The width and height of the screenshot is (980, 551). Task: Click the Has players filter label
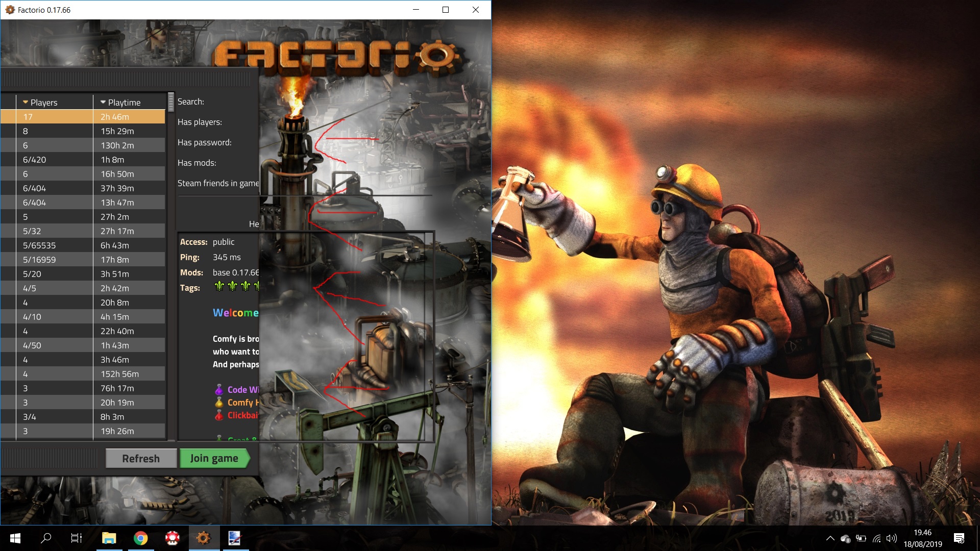200,122
